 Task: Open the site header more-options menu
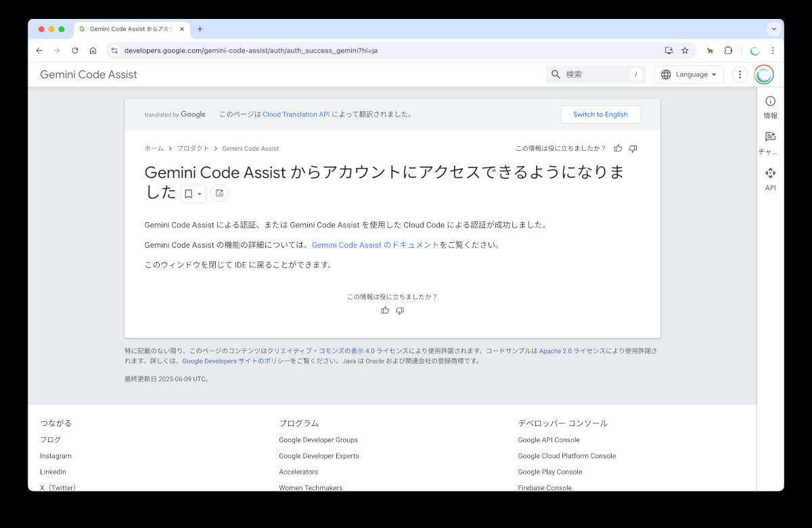740,74
